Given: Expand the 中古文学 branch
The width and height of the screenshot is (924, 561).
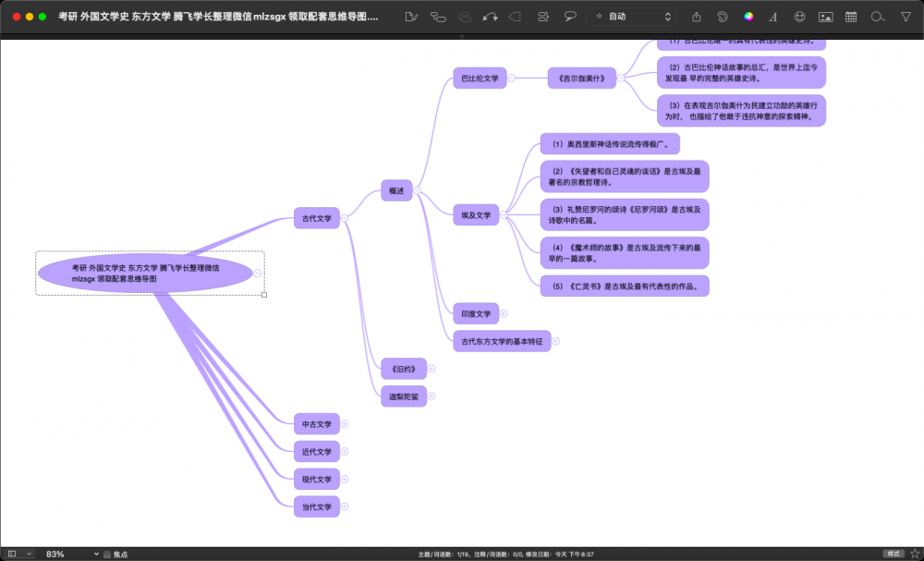Looking at the screenshot, I should point(344,423).
